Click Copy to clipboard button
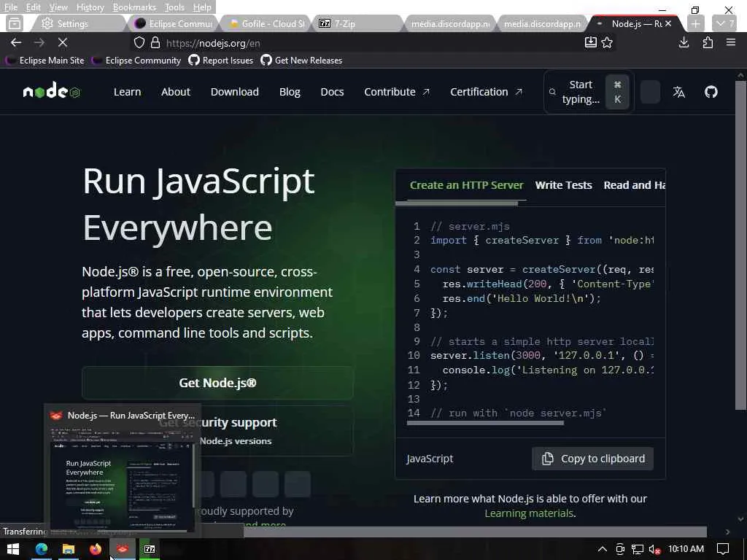 [592, 459]
